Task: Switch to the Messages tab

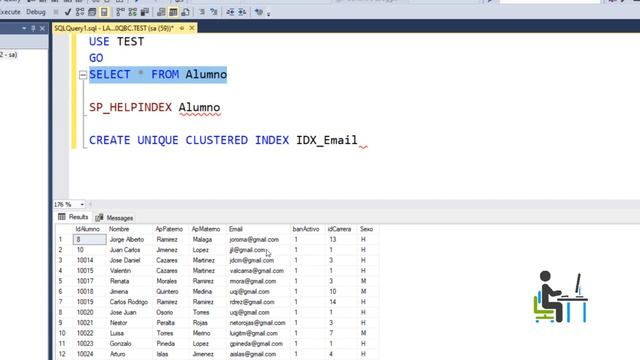Action: point(115,218)
